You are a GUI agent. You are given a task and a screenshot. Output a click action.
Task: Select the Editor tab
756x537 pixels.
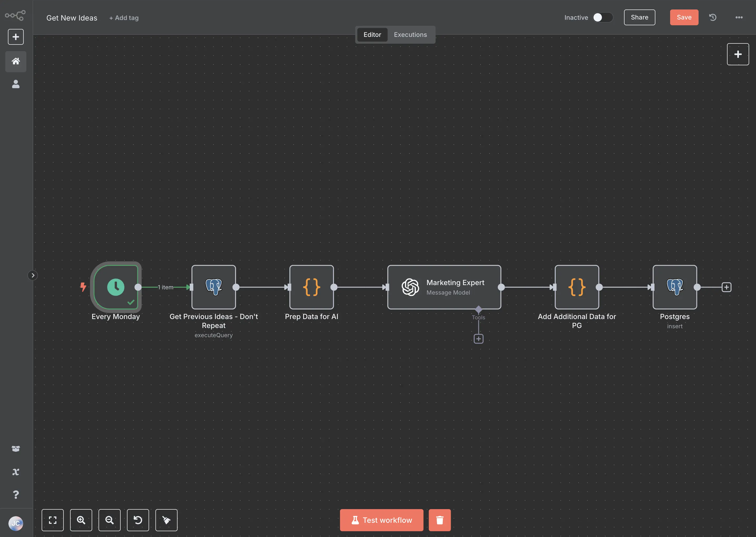372,34
